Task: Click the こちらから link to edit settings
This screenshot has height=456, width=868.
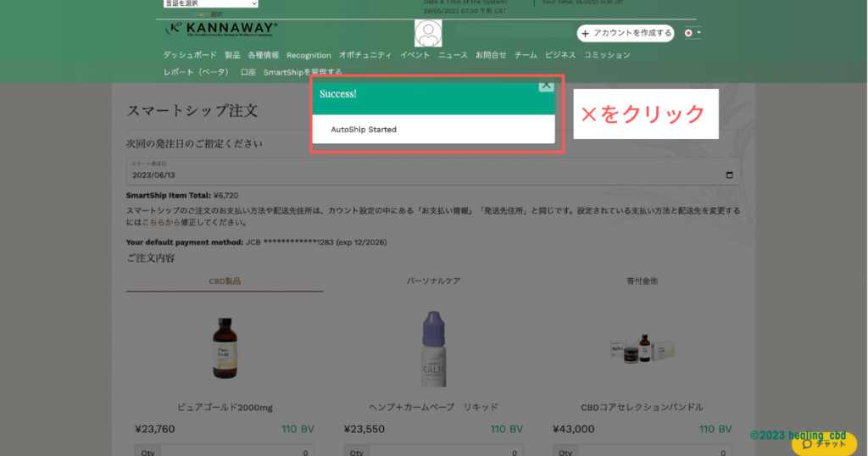Action: click(159, 223)
